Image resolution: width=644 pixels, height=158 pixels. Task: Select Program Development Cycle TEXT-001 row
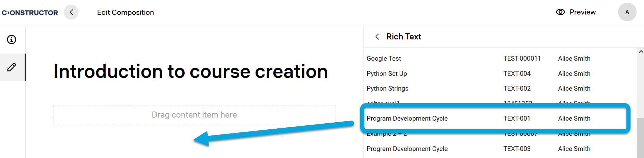pyautogui.click(x=407, y=119)
